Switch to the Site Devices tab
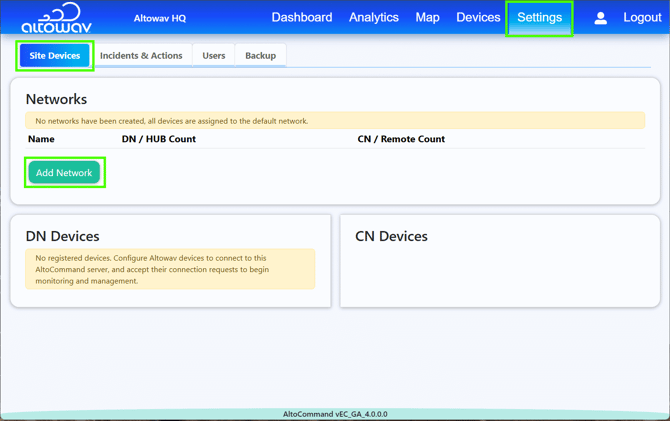Screen dimensions: 670x421 click(55, 56)
